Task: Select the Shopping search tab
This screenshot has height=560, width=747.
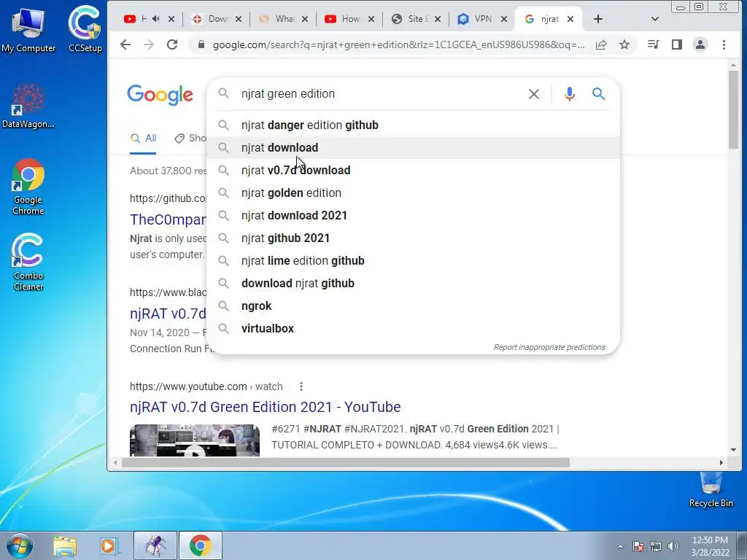Action: point(190,139)
